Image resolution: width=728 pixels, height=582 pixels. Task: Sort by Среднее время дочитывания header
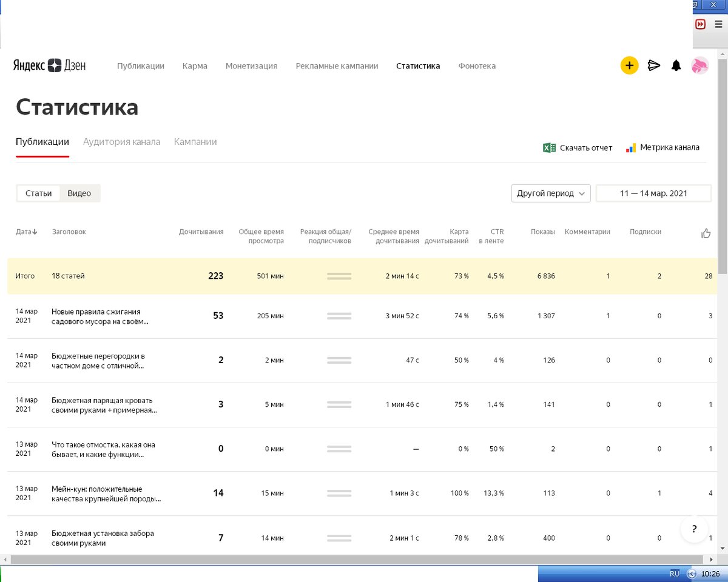click(394, 236)
